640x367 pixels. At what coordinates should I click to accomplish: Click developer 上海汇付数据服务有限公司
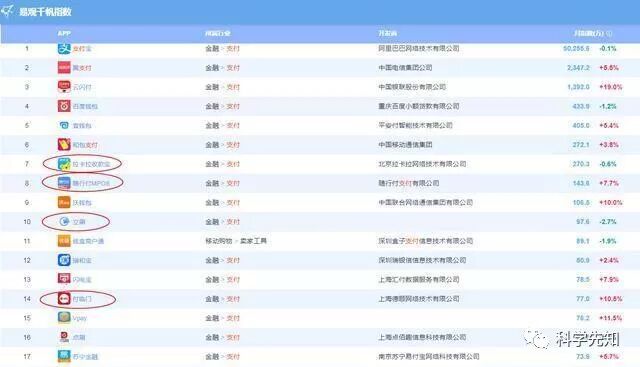[x=418, y=280]
